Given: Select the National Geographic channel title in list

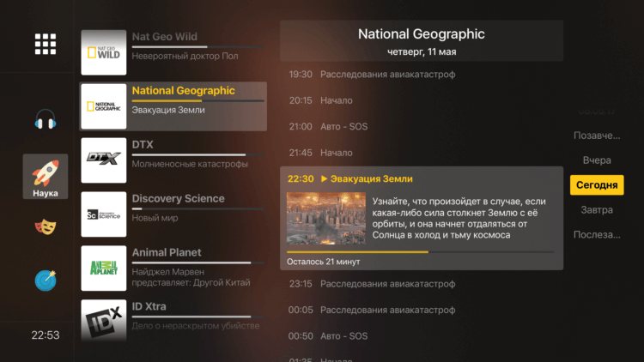Looking at the screenshot, I should point(183,90).
